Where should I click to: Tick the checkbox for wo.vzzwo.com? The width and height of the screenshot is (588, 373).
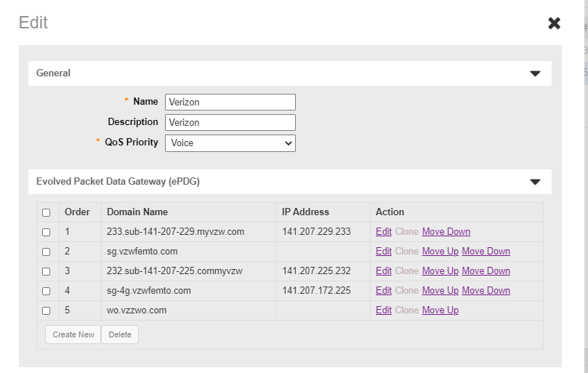coord(47,310)
